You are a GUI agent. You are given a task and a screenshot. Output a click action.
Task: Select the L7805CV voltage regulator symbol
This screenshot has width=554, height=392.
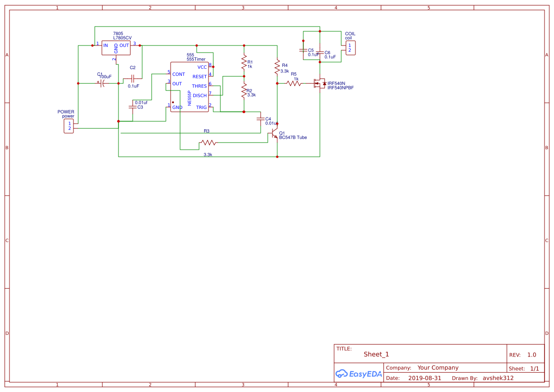tap(116, 47)
